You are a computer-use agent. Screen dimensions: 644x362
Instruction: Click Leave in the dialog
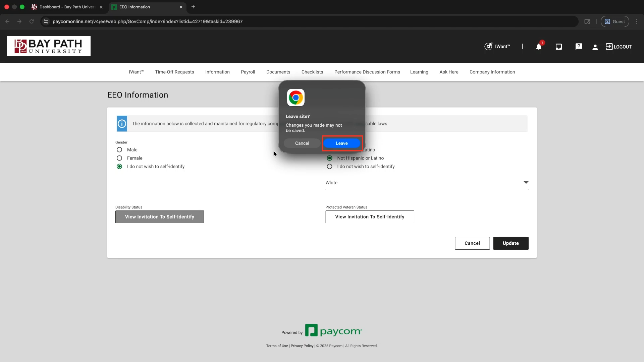pyautogui.click(x=341, y=143)
